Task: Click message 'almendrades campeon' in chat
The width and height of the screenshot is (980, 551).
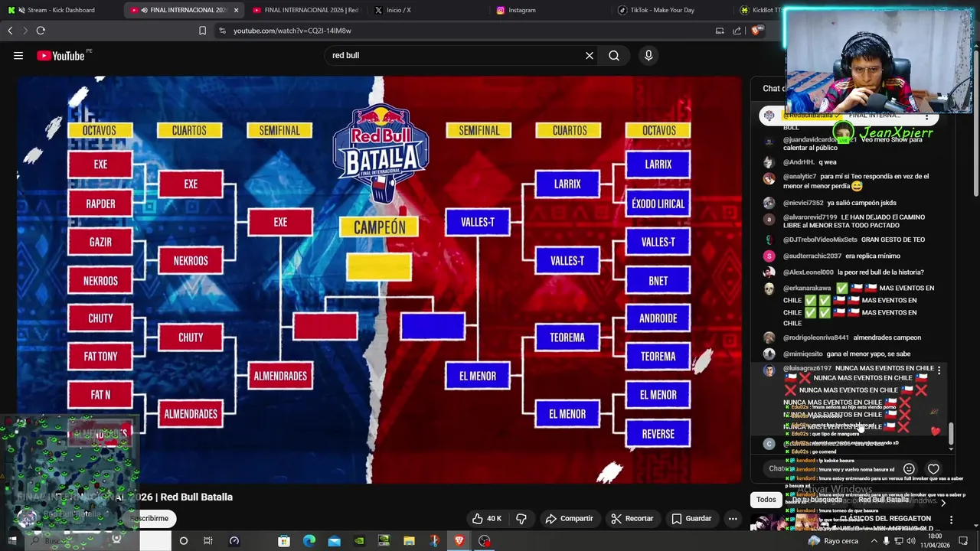Action: pos(887,337)
